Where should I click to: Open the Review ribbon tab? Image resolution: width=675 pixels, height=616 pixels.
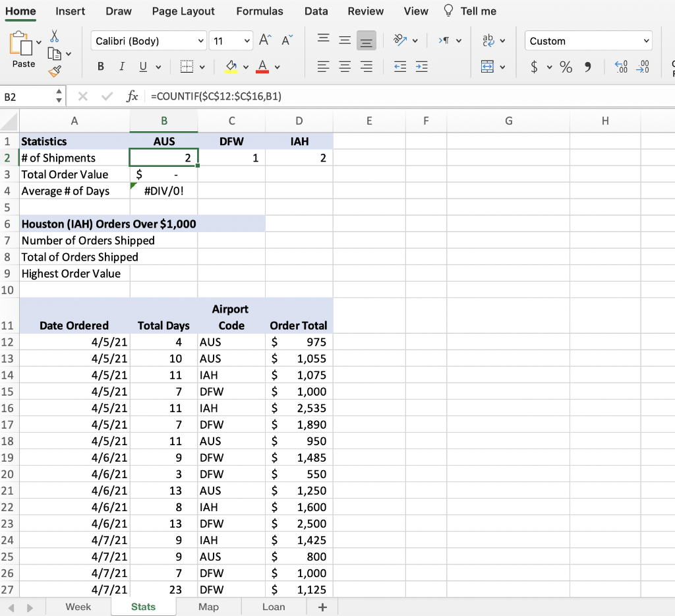365,11
